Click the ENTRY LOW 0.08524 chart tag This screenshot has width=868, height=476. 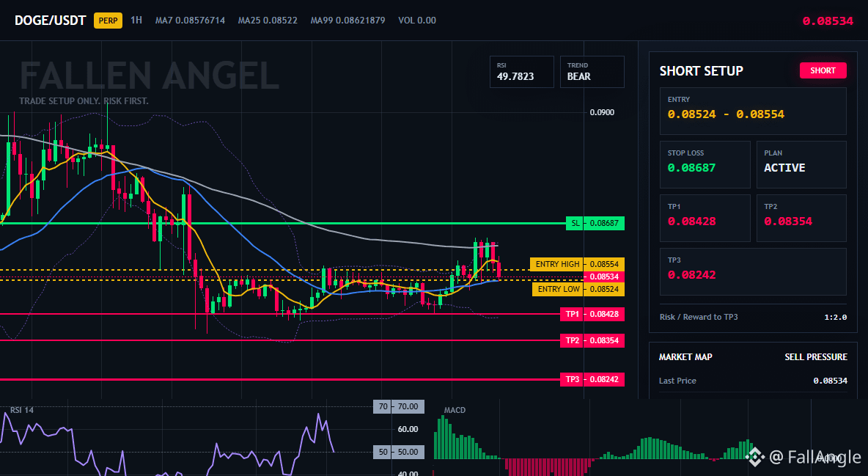578,289
